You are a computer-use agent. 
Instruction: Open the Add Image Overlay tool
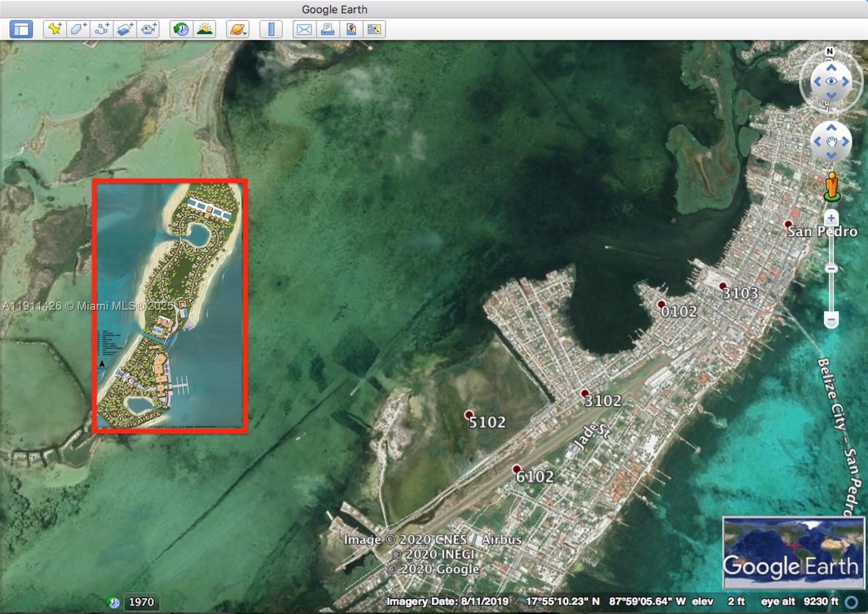click(124, 30)
